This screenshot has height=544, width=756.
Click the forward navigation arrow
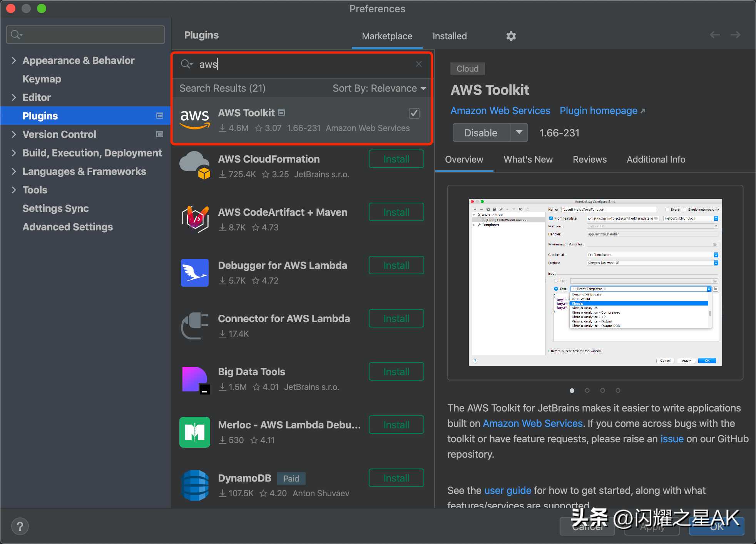tap(735, 35)
